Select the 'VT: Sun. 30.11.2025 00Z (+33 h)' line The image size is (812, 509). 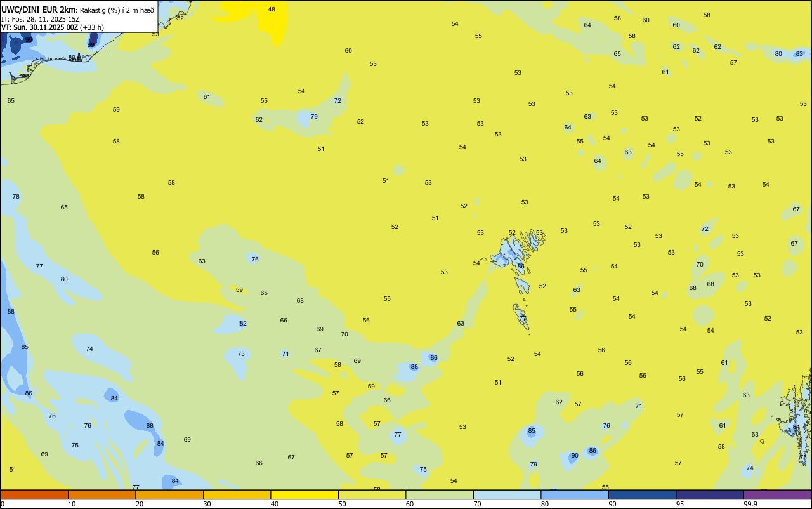53,27
